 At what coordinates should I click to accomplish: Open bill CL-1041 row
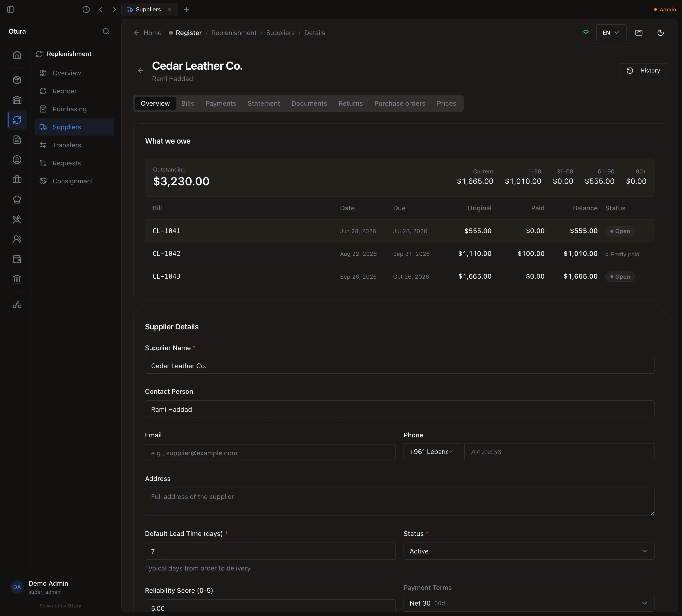pos(399,231)
